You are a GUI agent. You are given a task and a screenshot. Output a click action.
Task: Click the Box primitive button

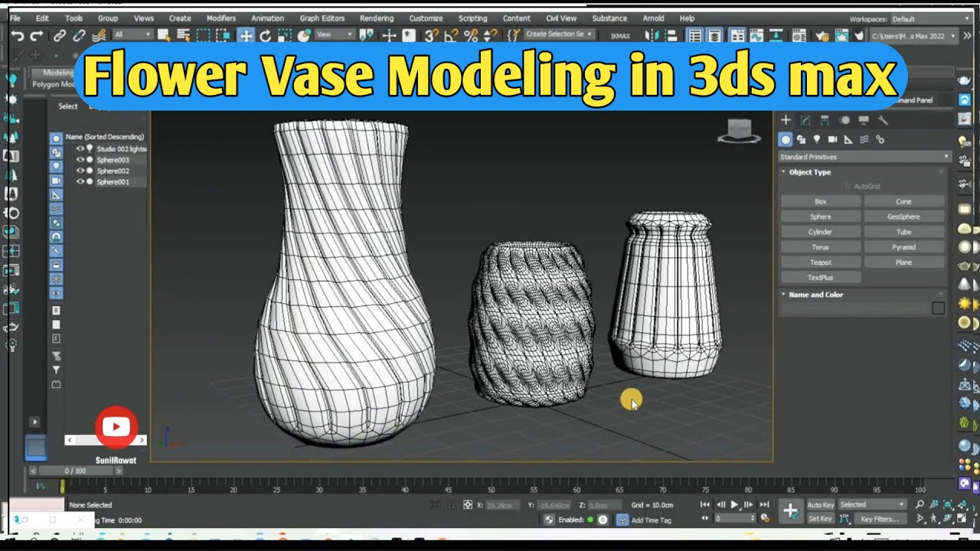821,201
